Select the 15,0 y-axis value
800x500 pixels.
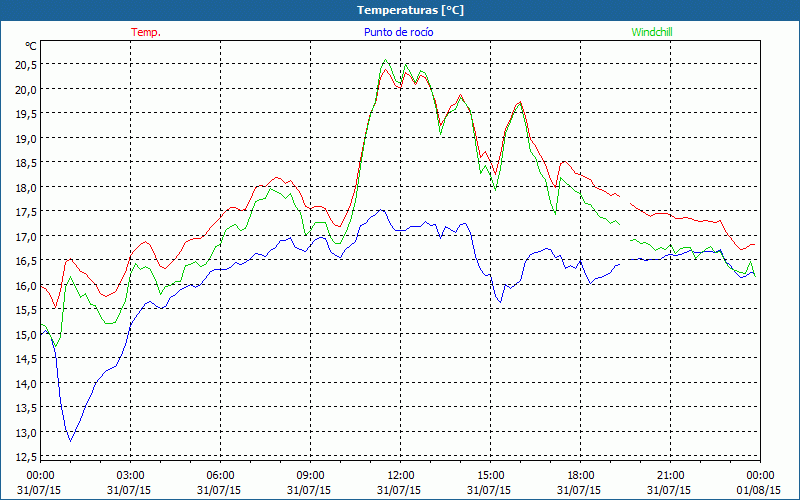pyautogui.click(x=25, y=335)
